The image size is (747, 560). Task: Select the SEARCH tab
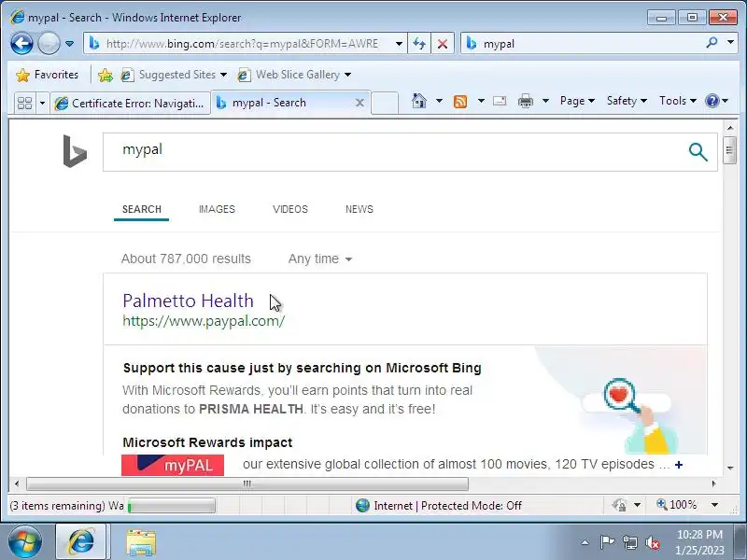click(142, 209)
